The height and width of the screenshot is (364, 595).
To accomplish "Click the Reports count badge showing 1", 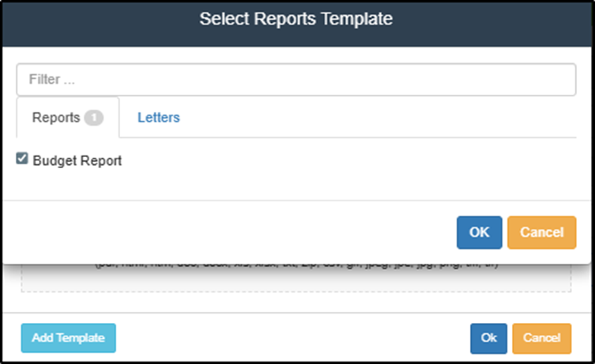I will (x=93, y=118).
